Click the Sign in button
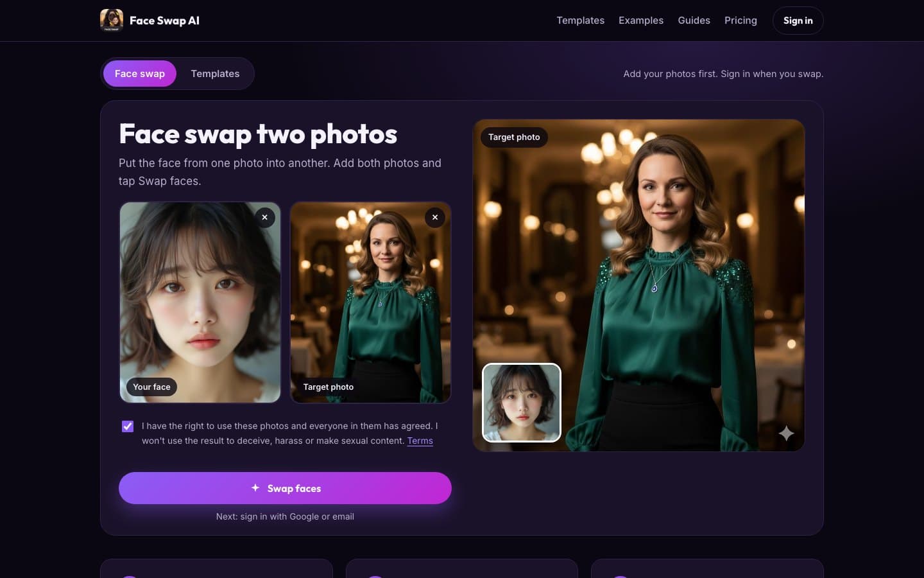The height and width of the screenshot is (578, 924). tap(798, 21)
